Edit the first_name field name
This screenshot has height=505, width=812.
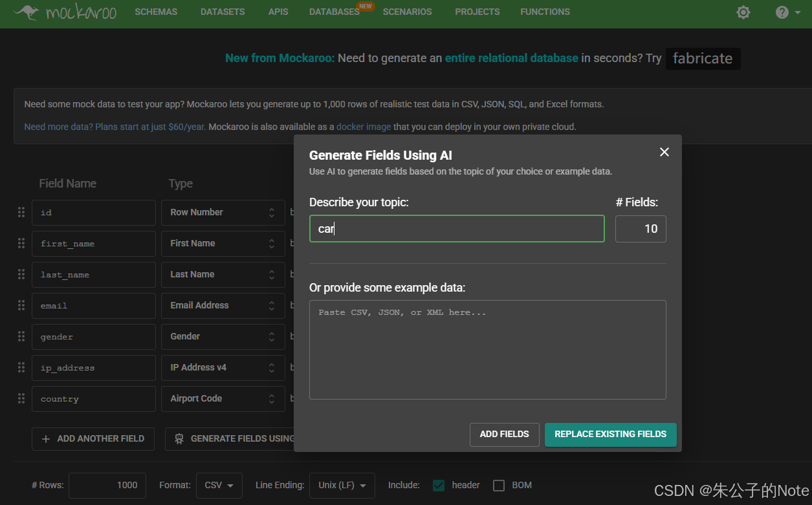coord(94,243)
